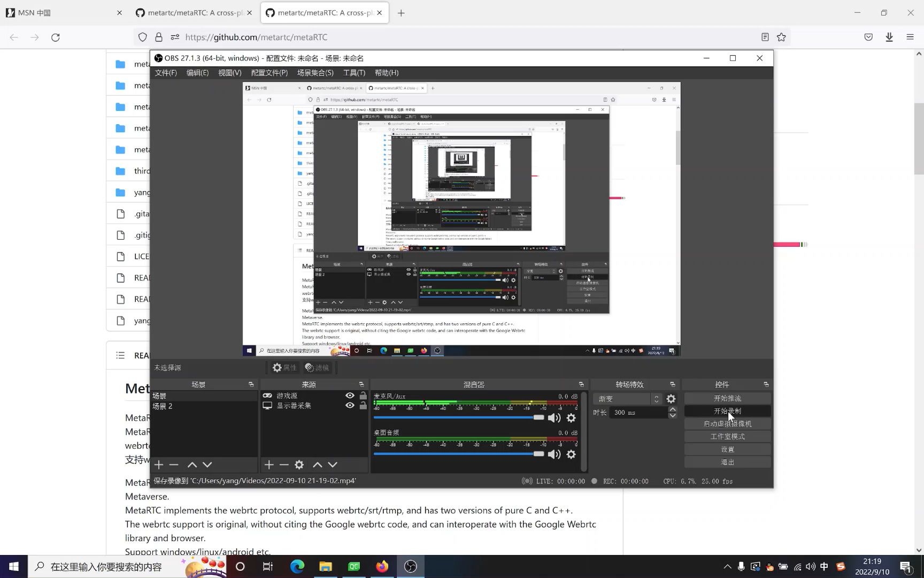The height and width of the screenshot is (578, 924).
Task: Add a new source with the plus icon
Action: (x=269, y=465)
